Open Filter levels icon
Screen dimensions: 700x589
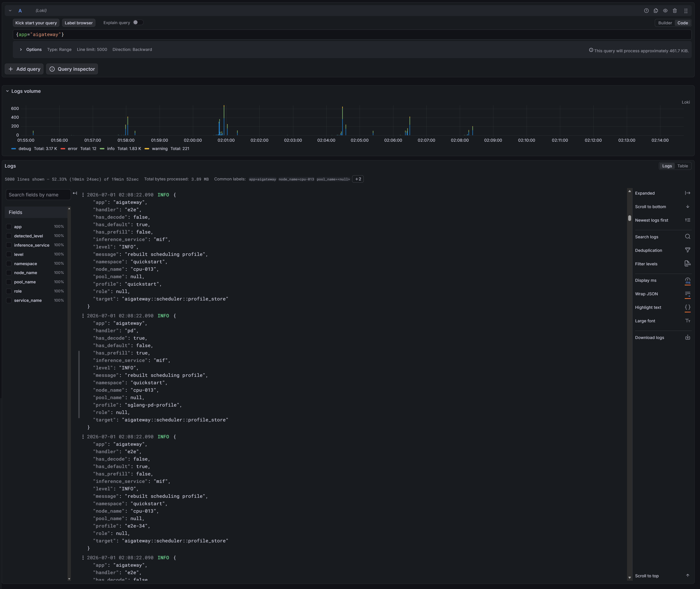pyautogui.click(x=688, y=264)
